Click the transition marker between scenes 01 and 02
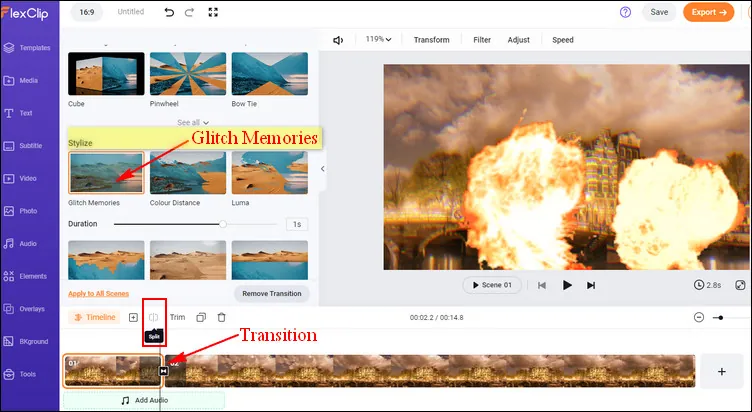752x412 pixels. [164, 371]
